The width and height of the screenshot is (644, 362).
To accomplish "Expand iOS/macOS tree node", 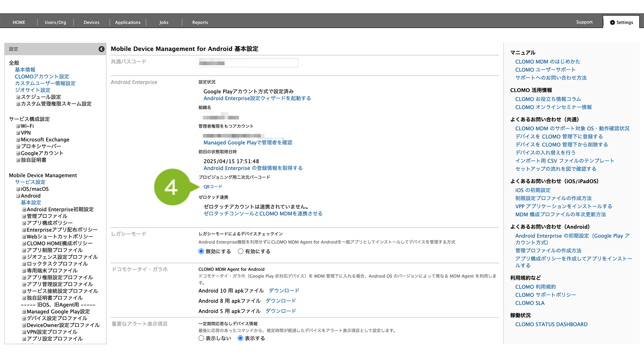I will click(x=18, y=189).
